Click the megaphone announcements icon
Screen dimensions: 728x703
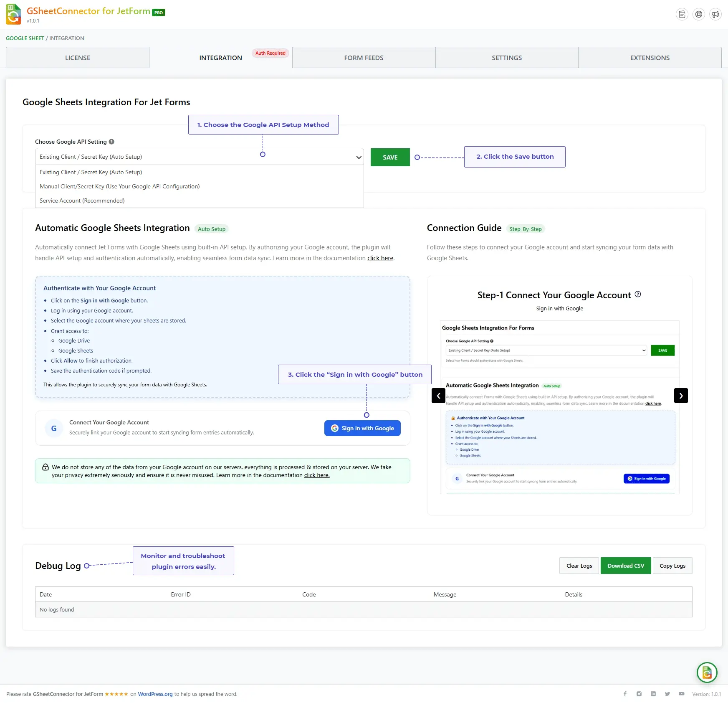[715, 15]
